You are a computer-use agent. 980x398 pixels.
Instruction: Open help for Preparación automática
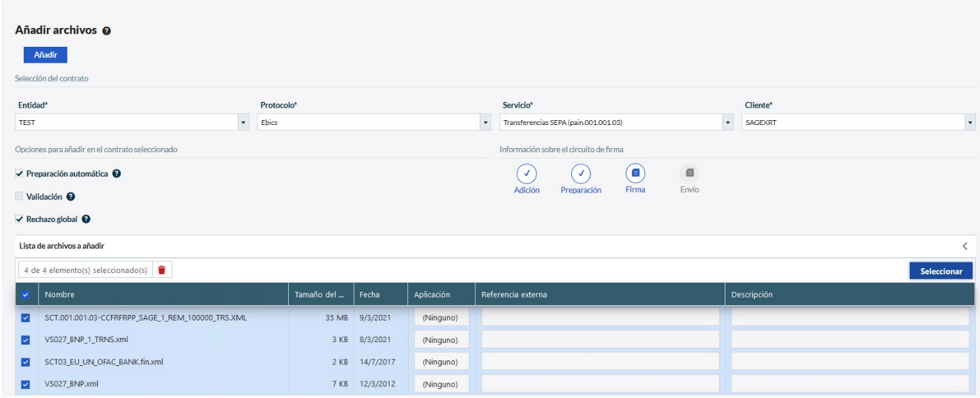[x=118, y=173]
